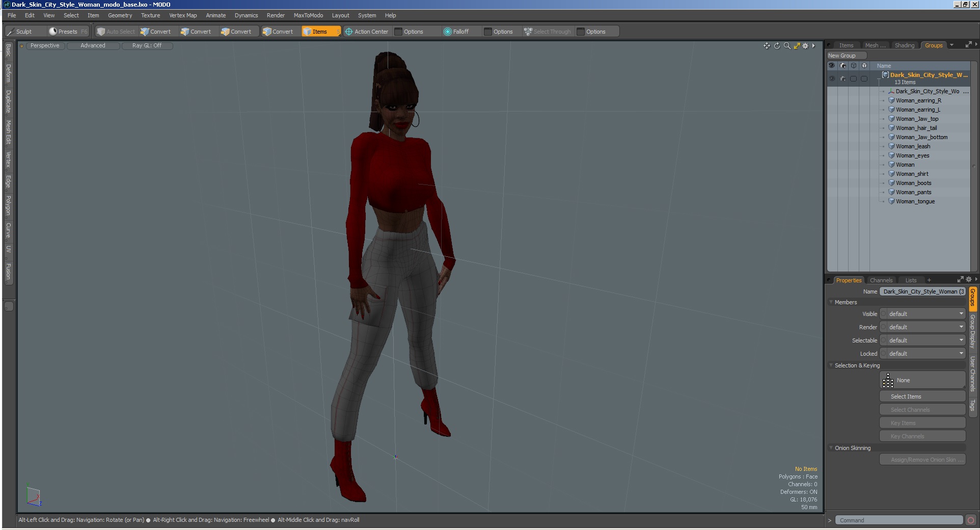Switch to the Channels tab
This screenshot has width=980, height=530.
pyautogui.click(x=881, y=280)
